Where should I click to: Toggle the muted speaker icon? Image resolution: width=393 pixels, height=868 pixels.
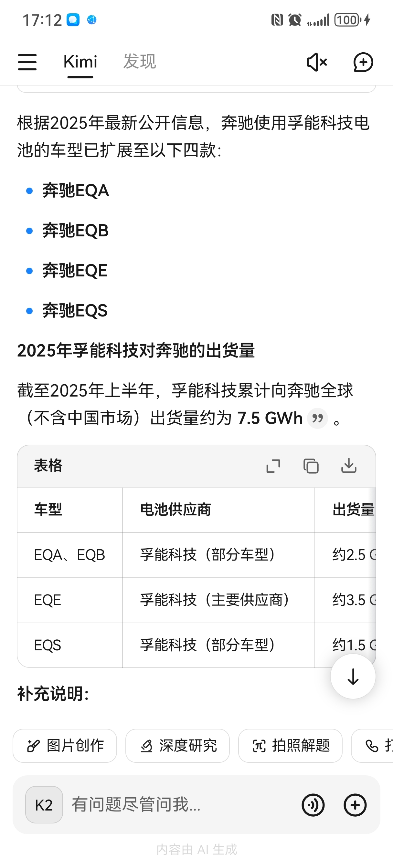click(317, 62)
